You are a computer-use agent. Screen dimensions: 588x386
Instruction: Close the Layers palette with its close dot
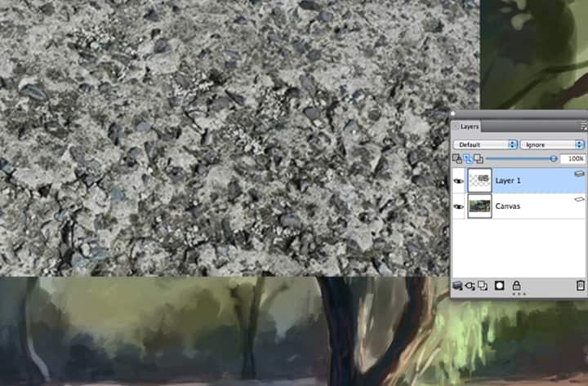point(452,113)
